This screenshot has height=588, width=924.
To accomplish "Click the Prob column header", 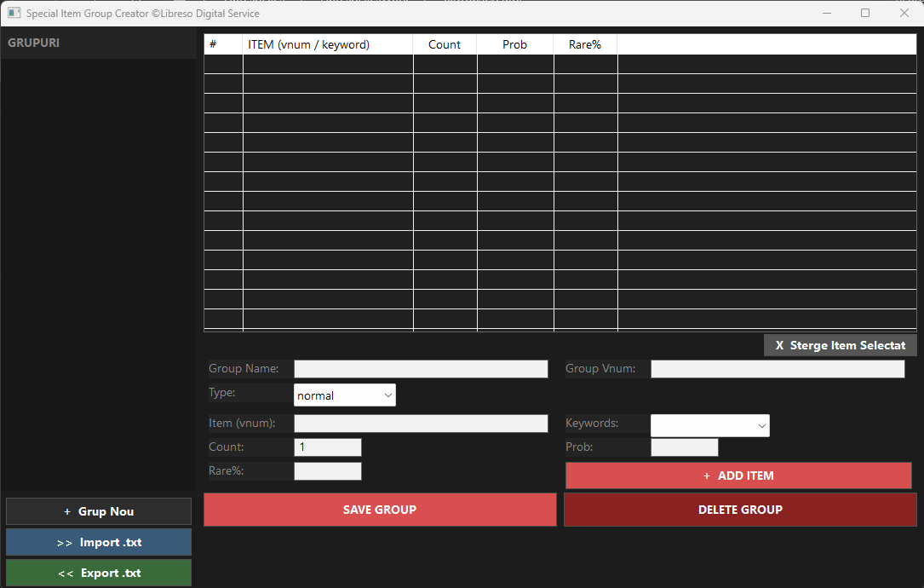I will click(514, 44).
